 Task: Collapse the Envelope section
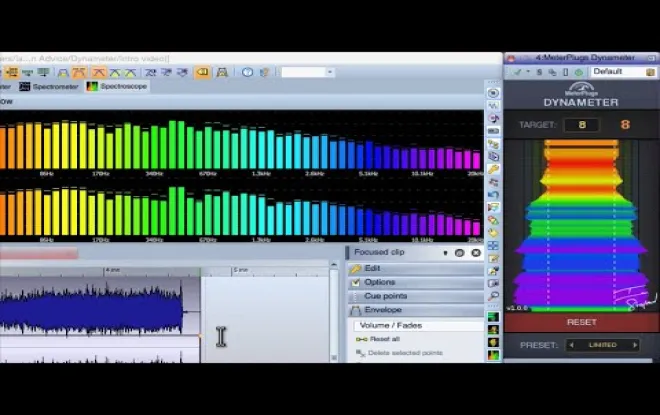[415, 310]
